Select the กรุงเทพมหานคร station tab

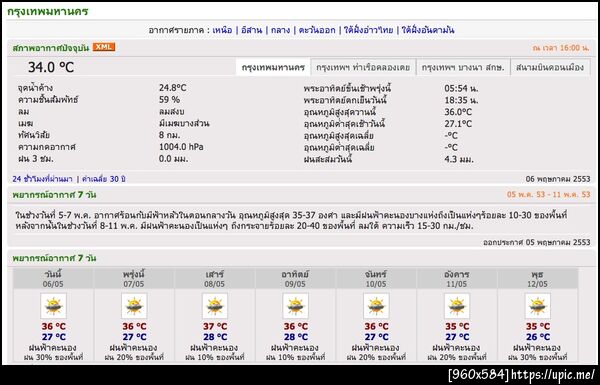coord(273,67)
